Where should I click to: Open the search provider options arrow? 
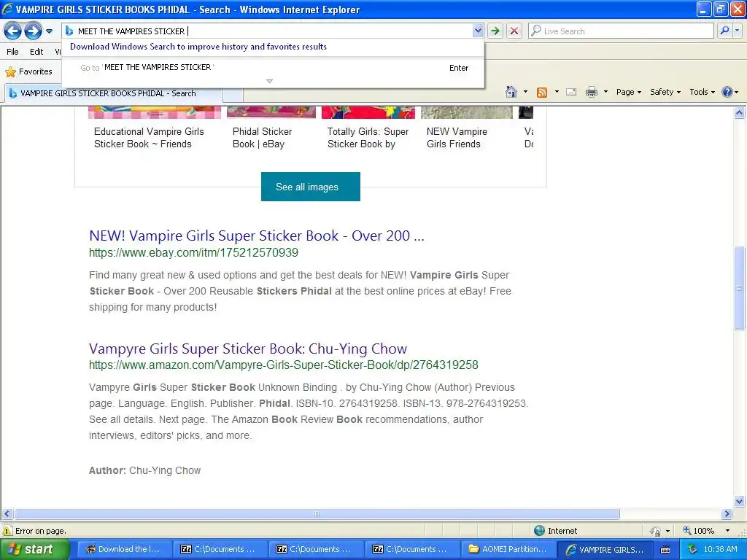pyautogui.click(x=737, y=31)
